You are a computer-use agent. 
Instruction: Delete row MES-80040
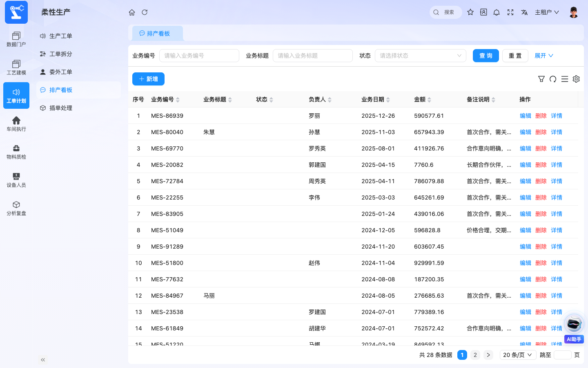coord(541,132)
